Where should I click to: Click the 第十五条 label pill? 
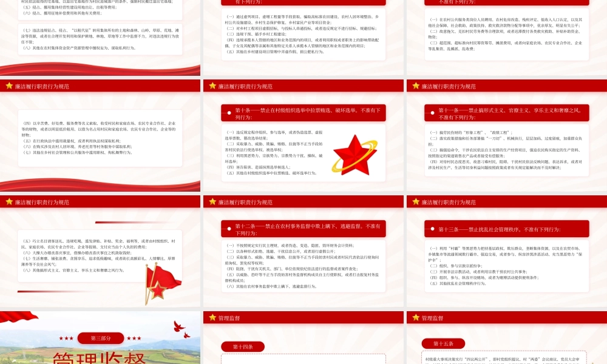click(x=443, y=343)
